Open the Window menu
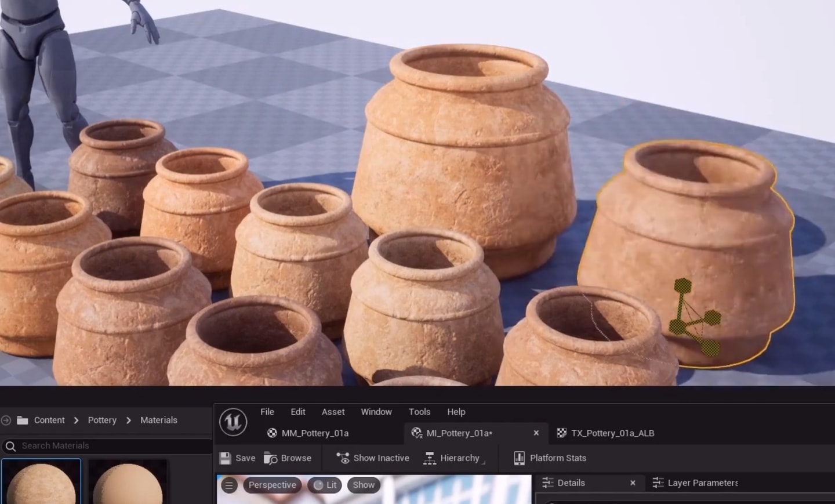Viewport: 835px width, 504px height. pyautogui.click(x=376, y=412)
